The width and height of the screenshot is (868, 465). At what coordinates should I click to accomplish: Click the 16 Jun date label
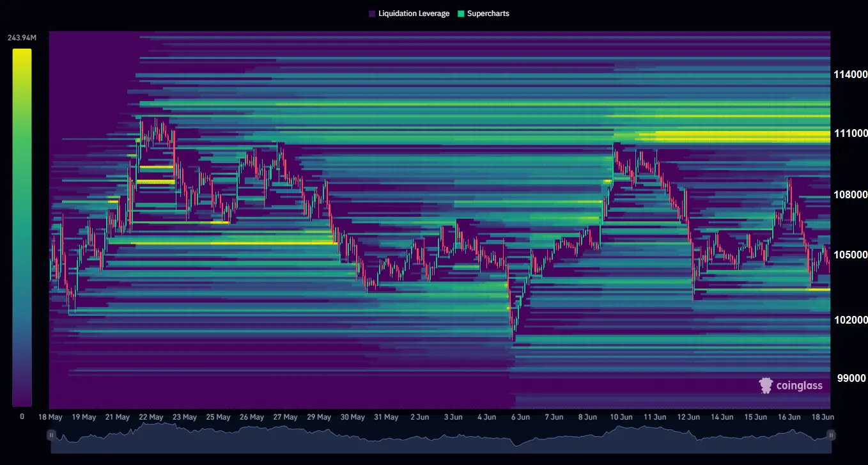coord(789,417)
